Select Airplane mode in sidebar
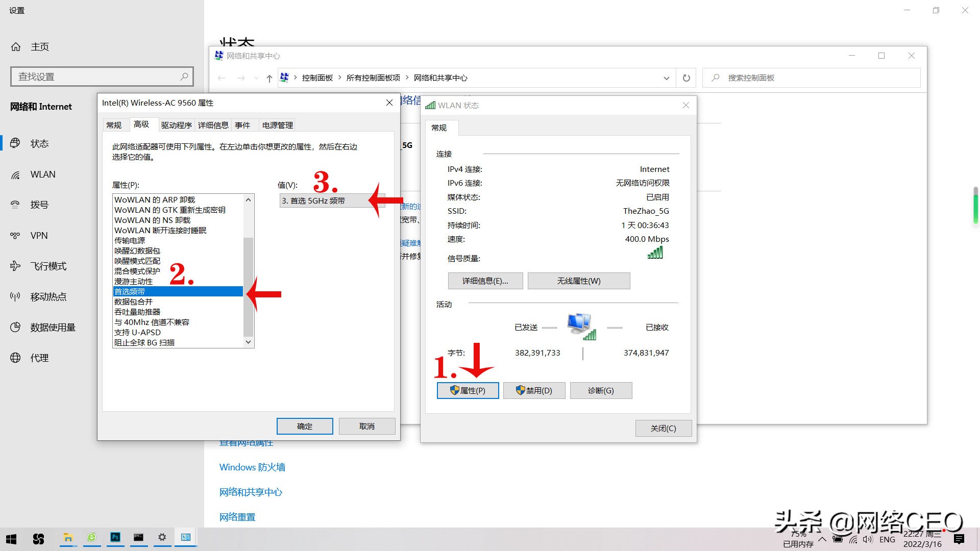 click(x=48, y=266)
